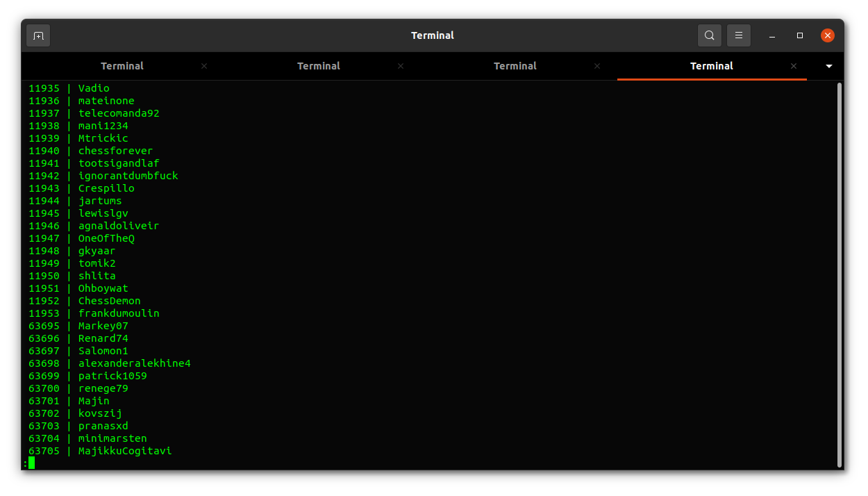Click the username alexanderalekhine4
The width and height of the screenshot is (868, 496).
tap(135, 363)
